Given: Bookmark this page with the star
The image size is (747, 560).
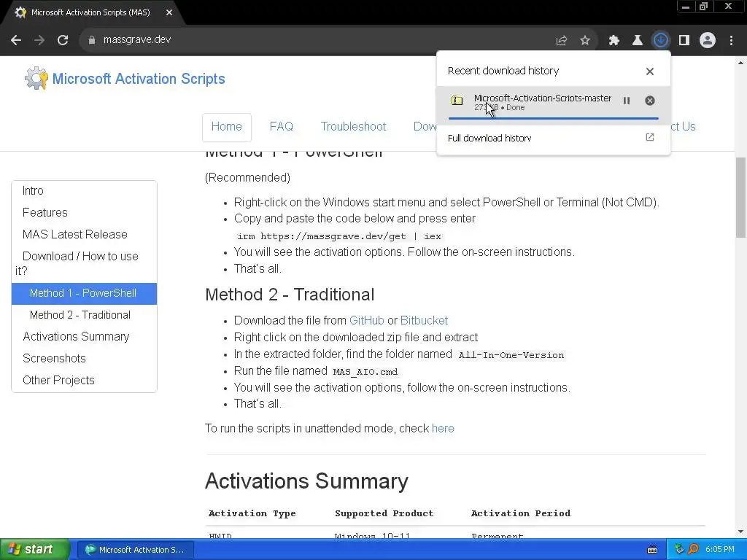Looking at the screenshot, I should pos(585,41).
